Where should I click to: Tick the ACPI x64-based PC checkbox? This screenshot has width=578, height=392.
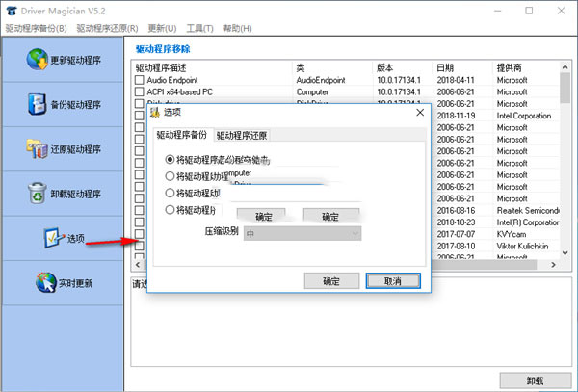(140, 92)
